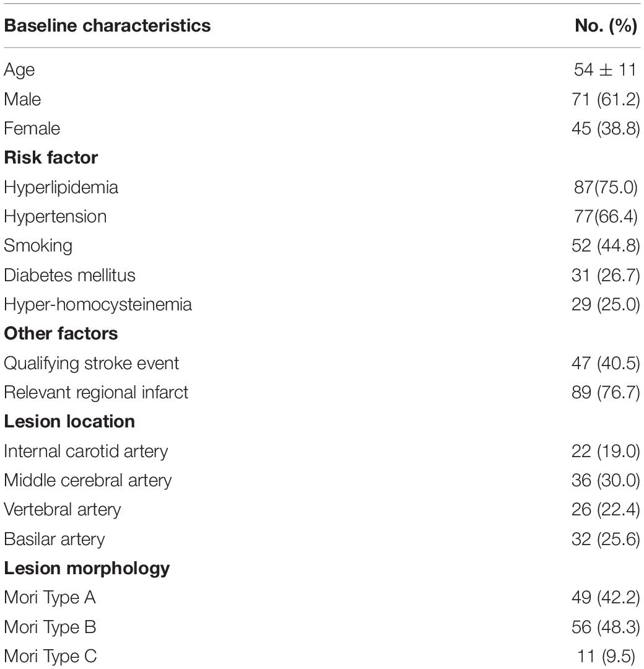This screenshot has height=669, width=644.
Task: Click the 'Baseline characteristics' column header
Action: coord(107,25)
